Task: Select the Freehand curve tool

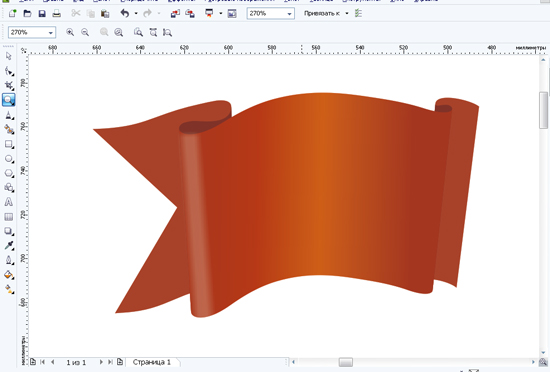Action: tap(8, 115)
